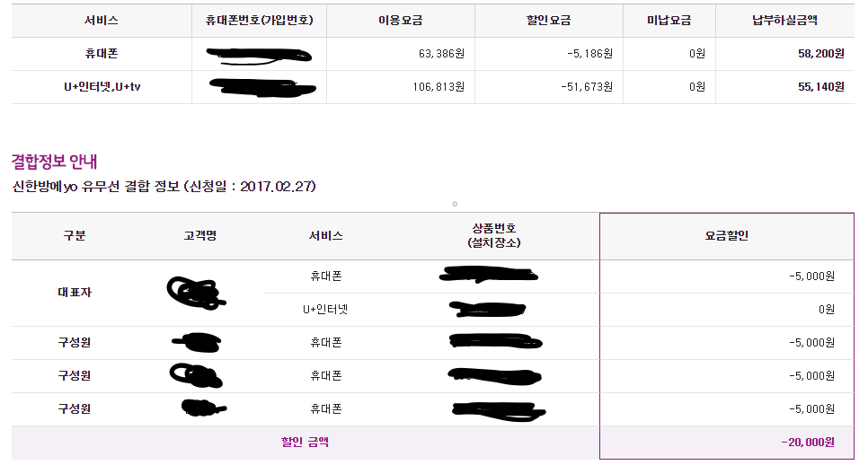
Task: Select the 대표자 row label
Action: pos(75,293)
